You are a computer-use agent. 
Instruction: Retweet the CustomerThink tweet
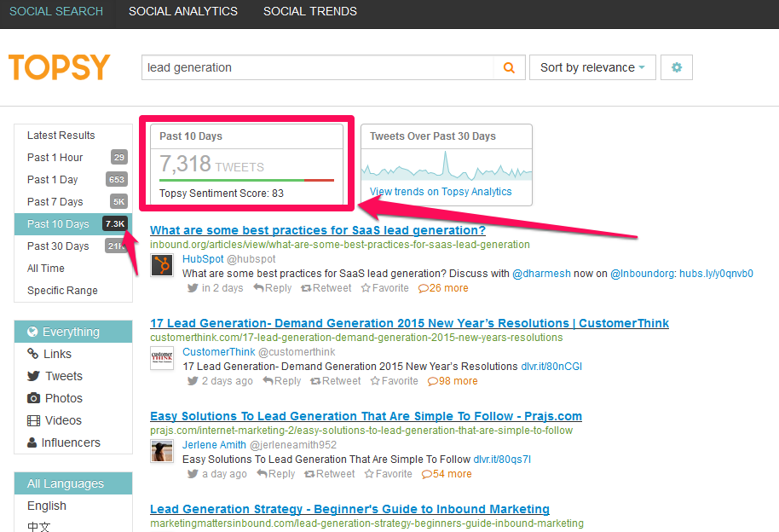(335, 381)
